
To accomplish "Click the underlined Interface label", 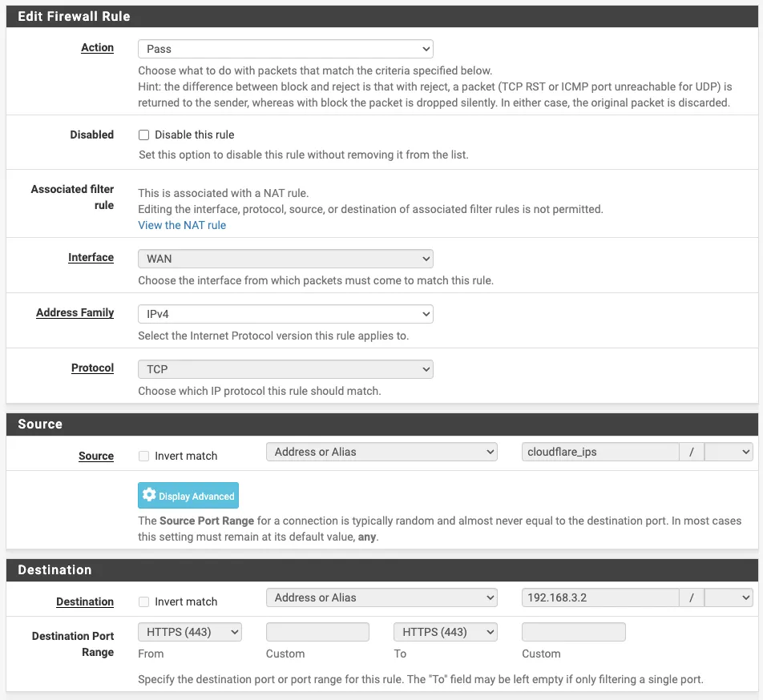I will coord(91,258).
